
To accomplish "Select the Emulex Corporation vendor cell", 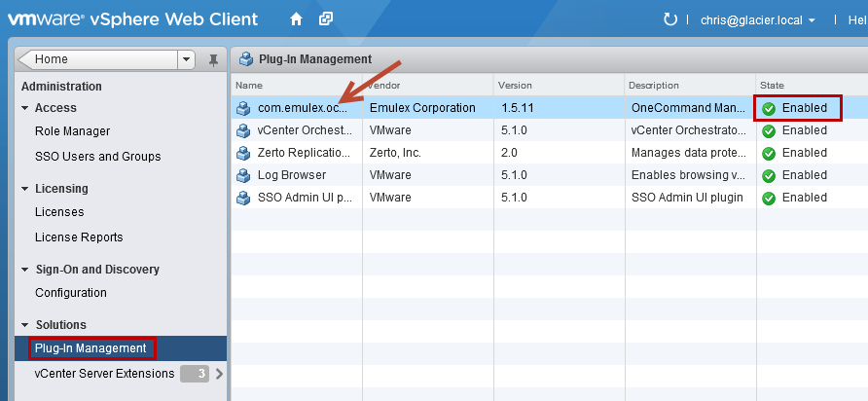I will 422,108.
